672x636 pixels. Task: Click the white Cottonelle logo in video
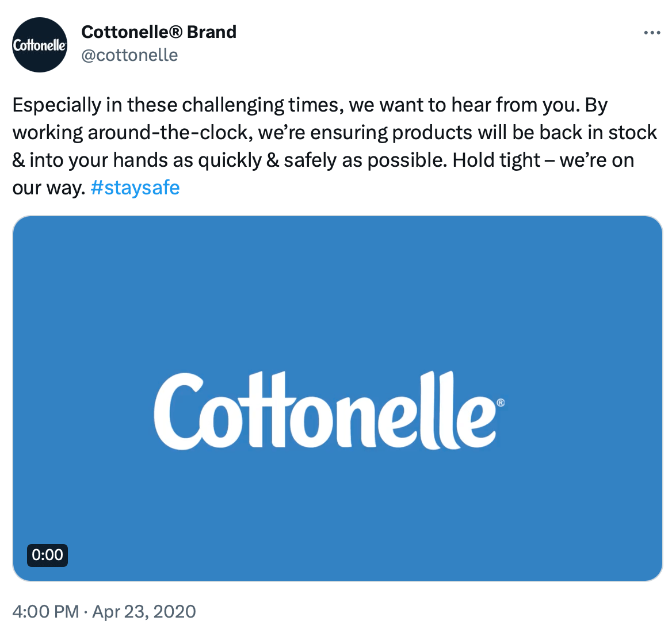point(326,411)
